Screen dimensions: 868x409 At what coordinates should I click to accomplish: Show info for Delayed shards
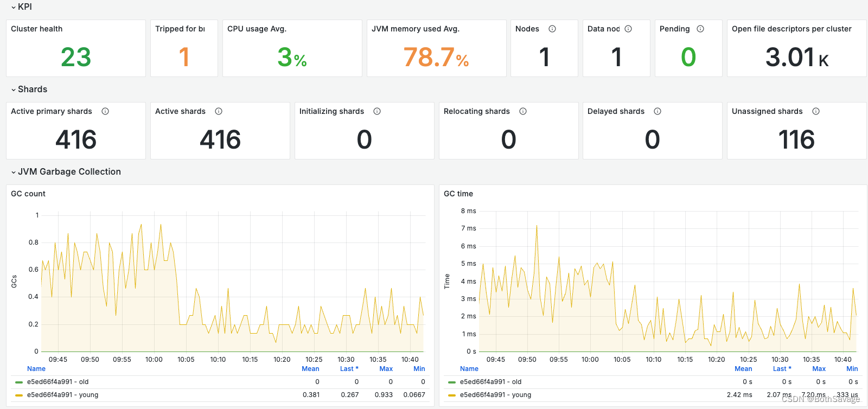point(658,111)
